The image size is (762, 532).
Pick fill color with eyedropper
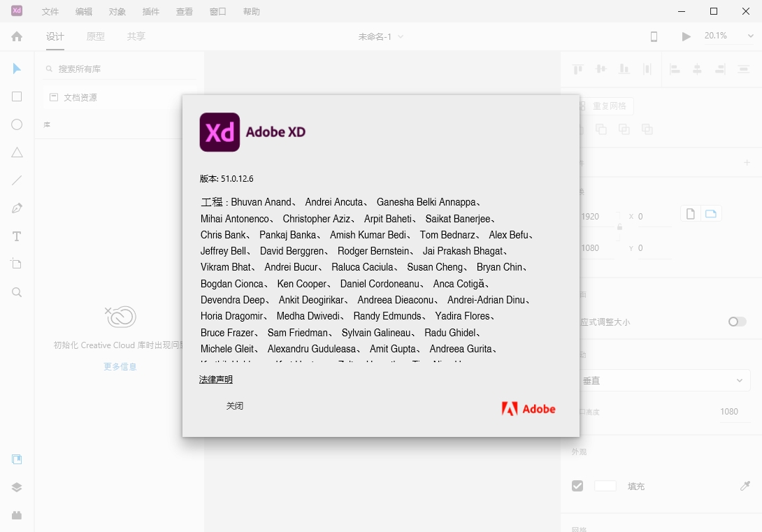[x=745, y=486]
